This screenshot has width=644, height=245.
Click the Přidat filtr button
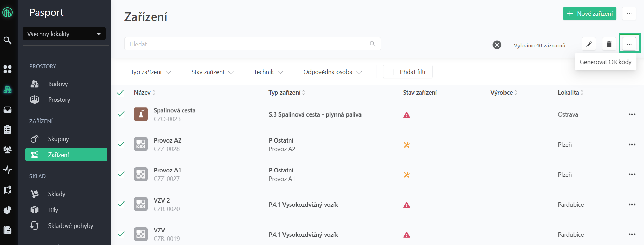(x=408, y=72)
